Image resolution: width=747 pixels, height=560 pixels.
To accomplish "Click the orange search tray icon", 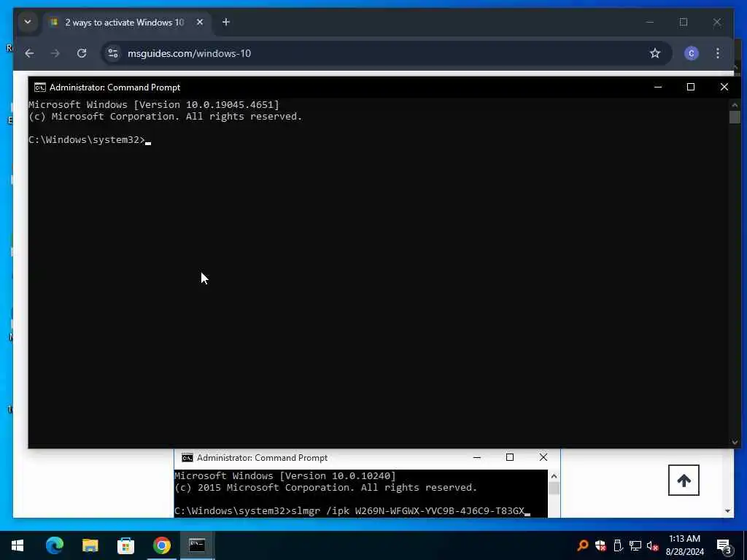I will tap(582, 545).
